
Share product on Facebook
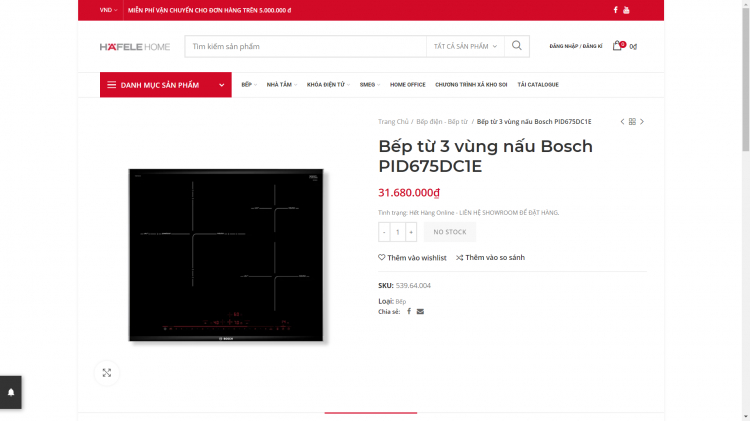pos(409,311)
